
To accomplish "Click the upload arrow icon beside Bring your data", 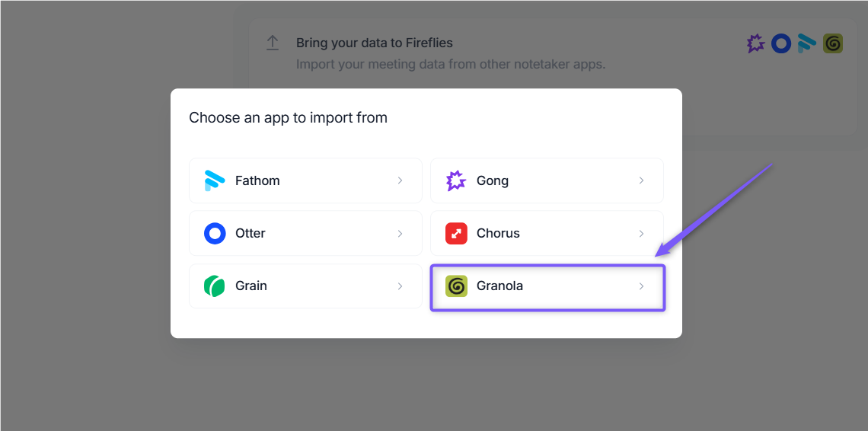I will (273, 43).
